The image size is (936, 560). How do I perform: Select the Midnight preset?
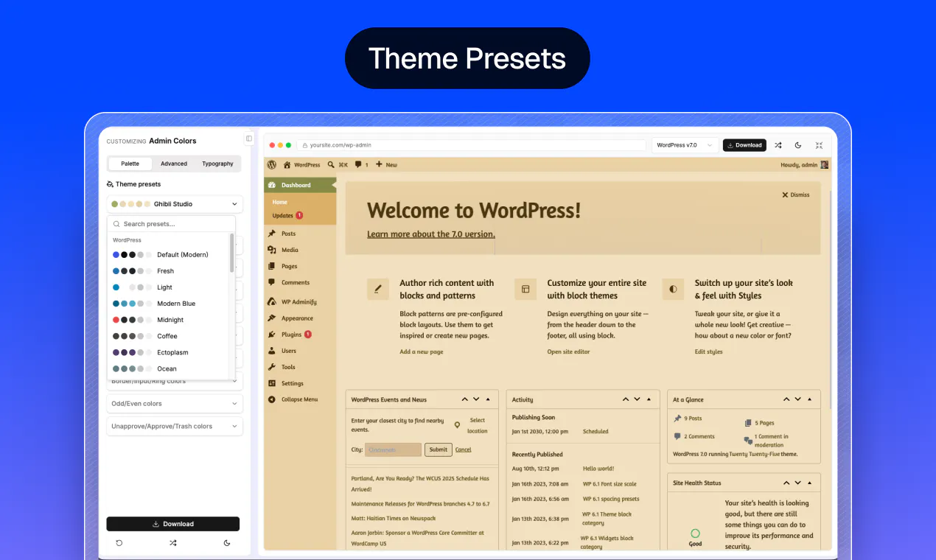170,320
